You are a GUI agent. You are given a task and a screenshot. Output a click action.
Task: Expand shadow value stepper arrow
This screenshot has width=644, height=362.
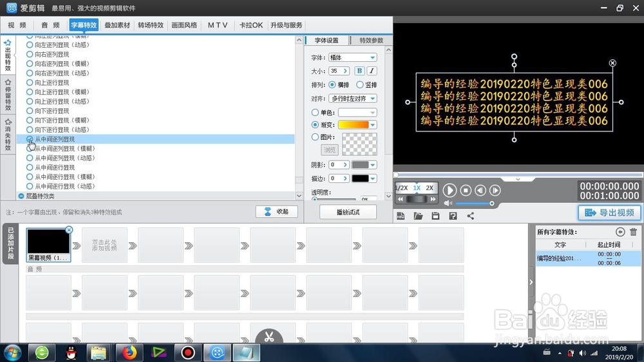tap(345, 165)
